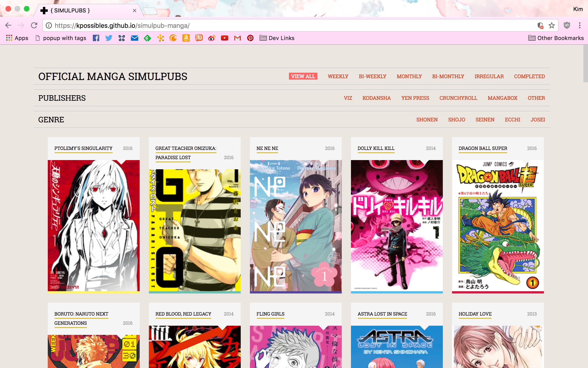Image resolution: width=588 pixels, height=368 pixels.
Task: Filter by SHONEN genre
Action: pyautogui.click(x=427, y=120)
